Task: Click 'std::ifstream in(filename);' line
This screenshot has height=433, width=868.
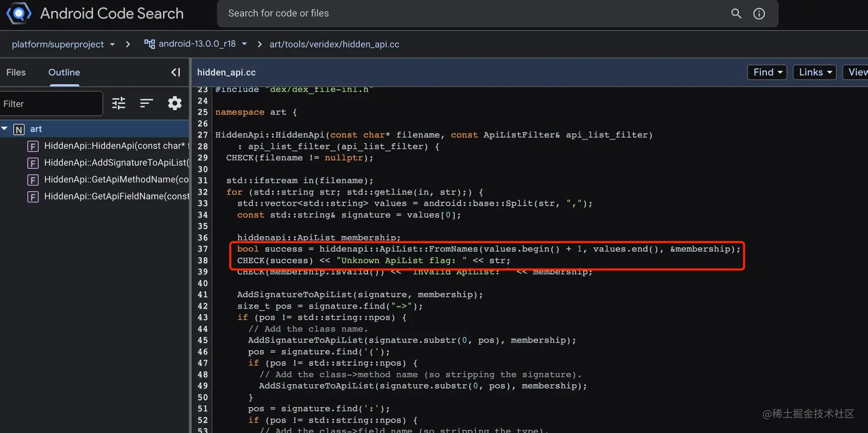Action: [x=300, y=181]
